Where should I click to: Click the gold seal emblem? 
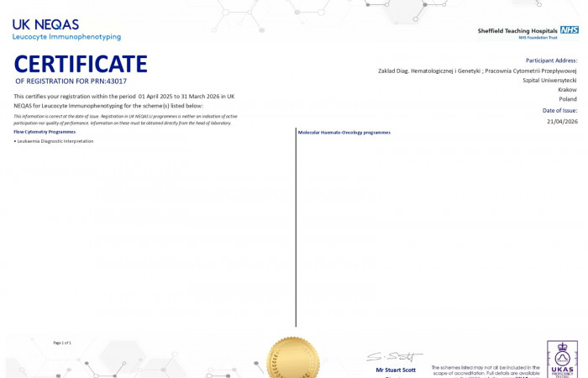tap(293, 357)
